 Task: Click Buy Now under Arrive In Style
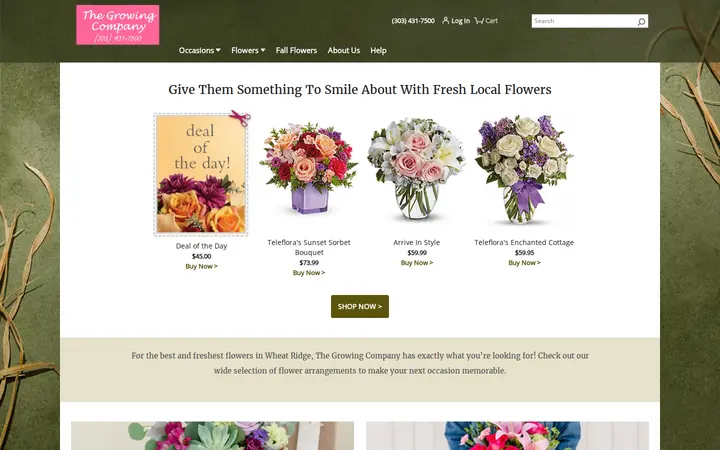[416, 263]
